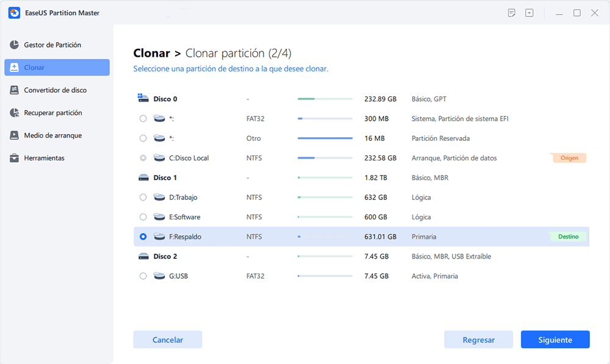Click the Básico, GPT text for Disco 0
The image size is (610, 364).
coord(429,99)
